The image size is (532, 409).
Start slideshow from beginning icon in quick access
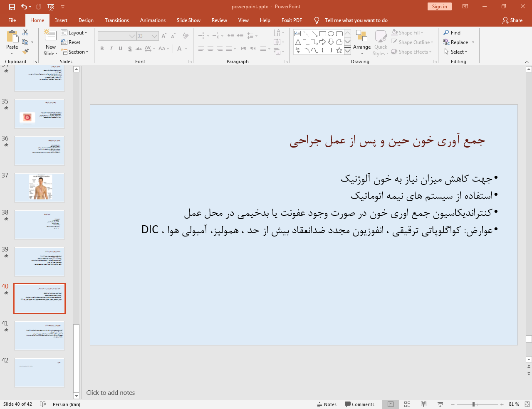51,7
